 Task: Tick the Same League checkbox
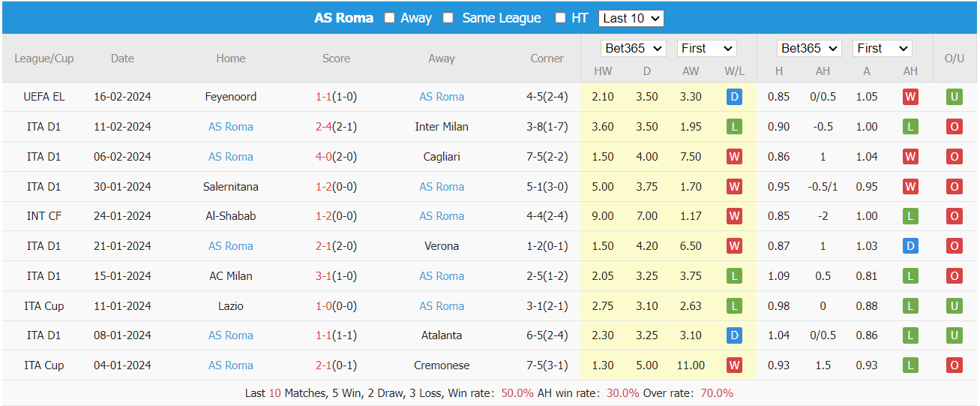point(448,18)
